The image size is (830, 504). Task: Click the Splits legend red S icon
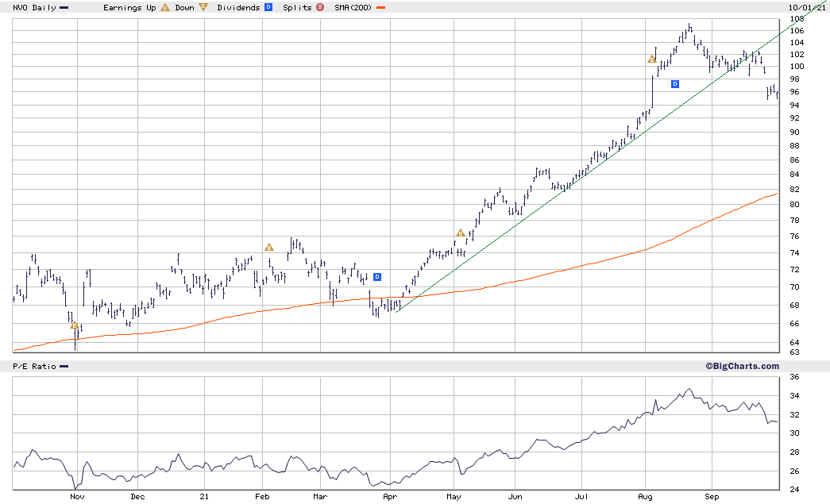(320, 7)
